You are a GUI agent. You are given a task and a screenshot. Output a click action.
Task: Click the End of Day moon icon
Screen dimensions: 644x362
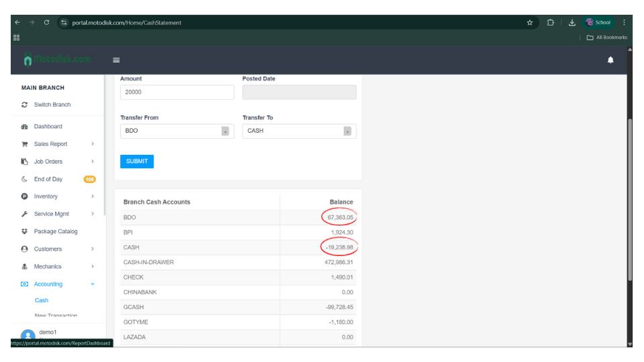[x=25, y=179]
